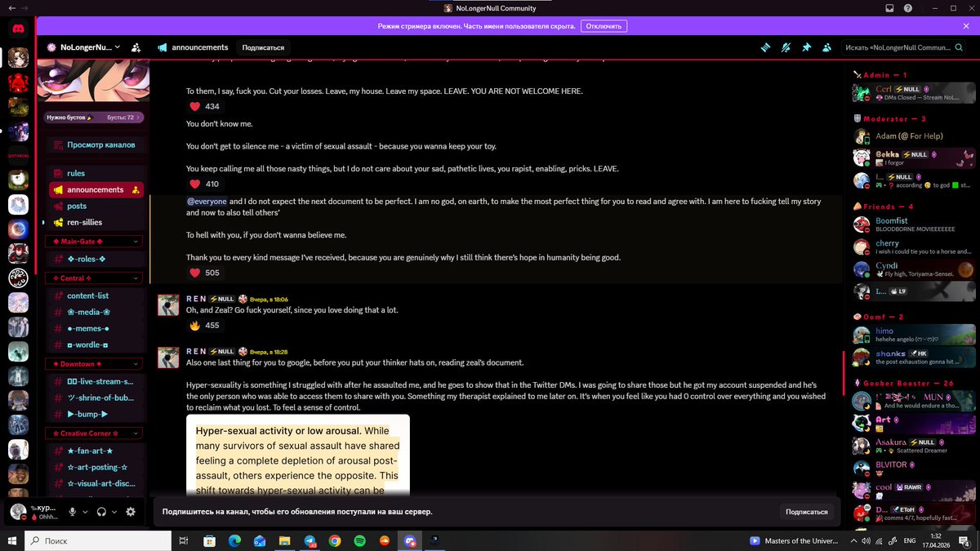Open the content-list channel

point(95,295)
